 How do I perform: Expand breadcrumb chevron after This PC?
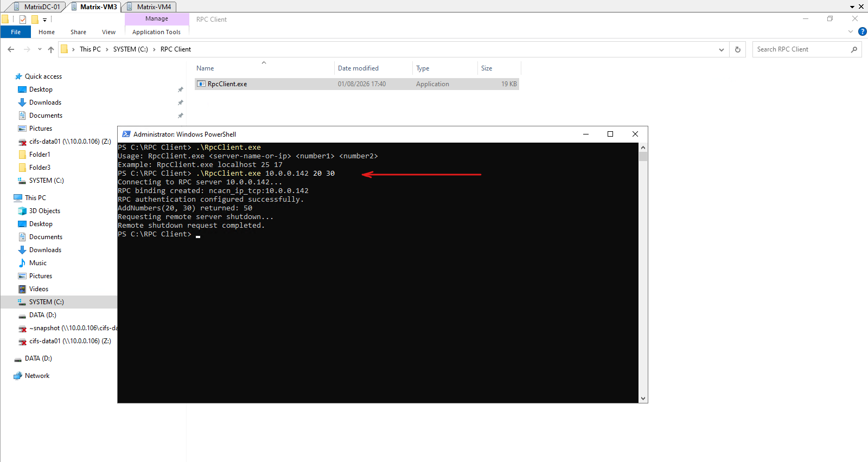coord(107,49)
